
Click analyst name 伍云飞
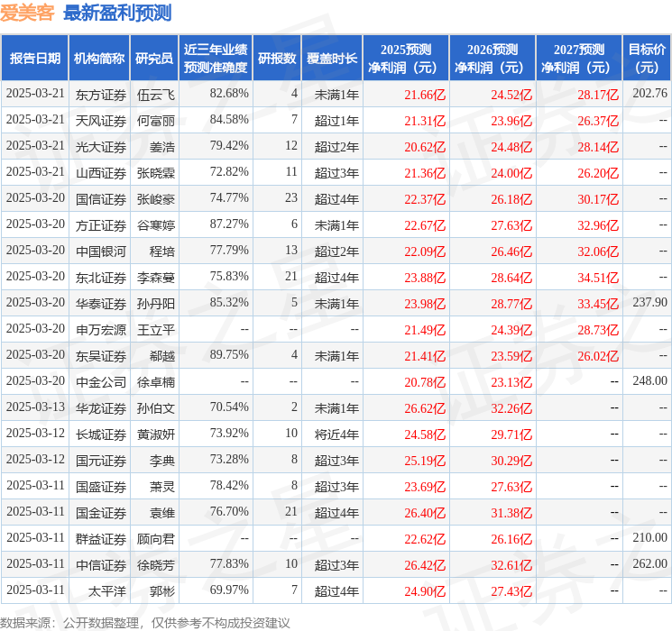pos(156,95)
